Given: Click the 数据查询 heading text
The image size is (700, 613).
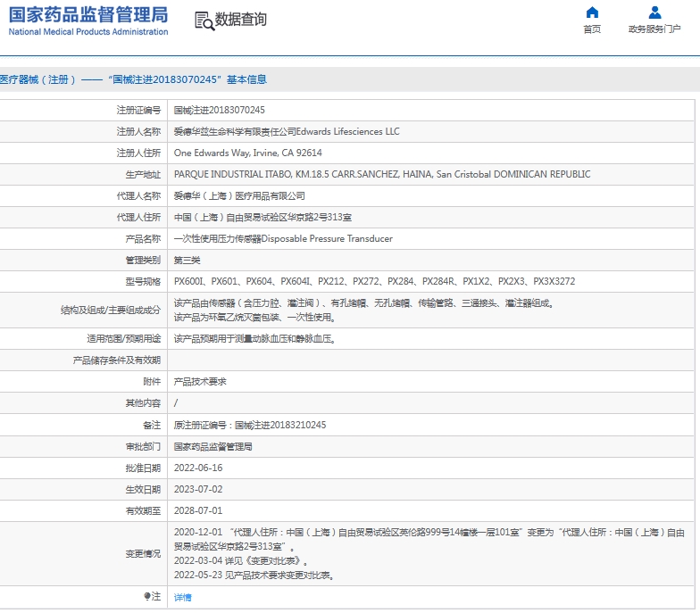Looking at the screenshot, I should click(x=241, y=20).
